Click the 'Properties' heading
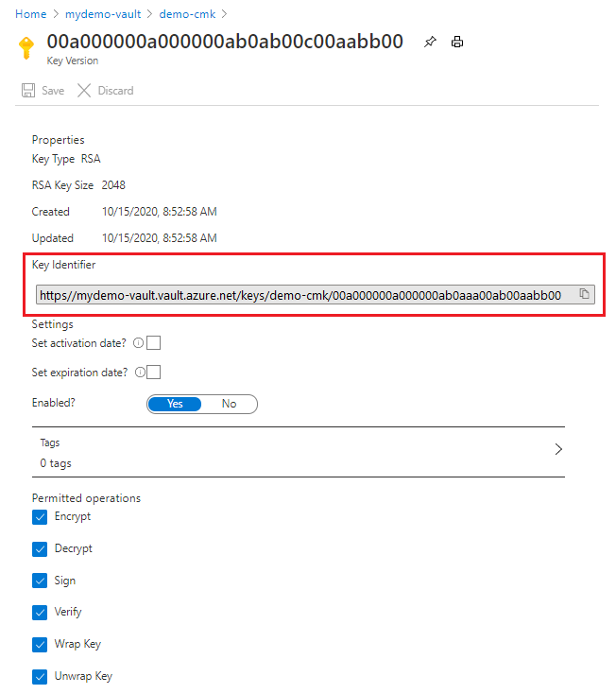616x694 pixels. (x=58, y=140)
